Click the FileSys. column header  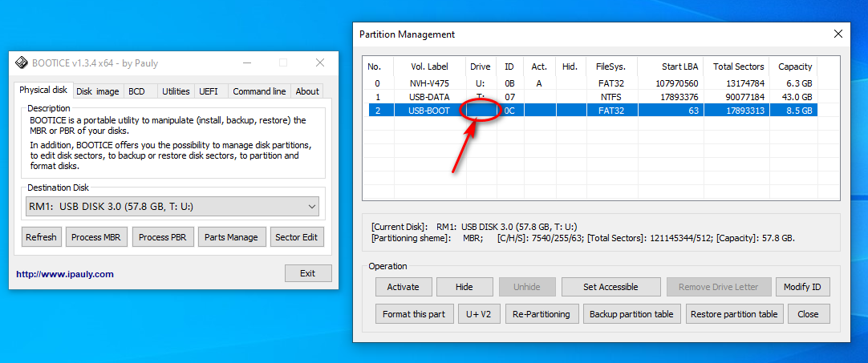click(611, 67)
